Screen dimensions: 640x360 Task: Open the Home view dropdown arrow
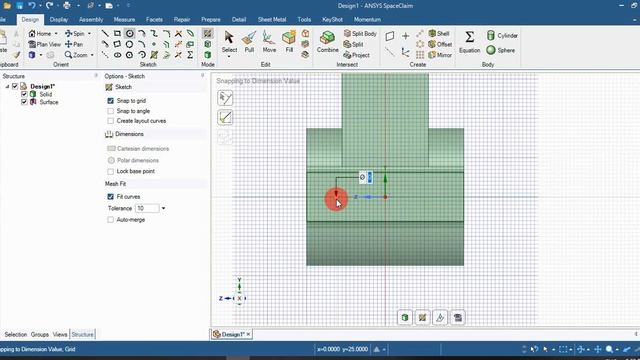tap(56, 33)
